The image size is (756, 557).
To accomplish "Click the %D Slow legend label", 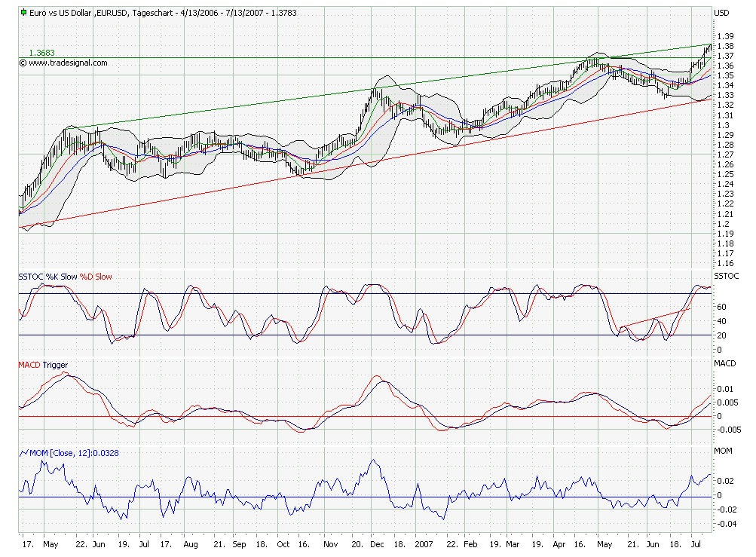I will (96, 277).
